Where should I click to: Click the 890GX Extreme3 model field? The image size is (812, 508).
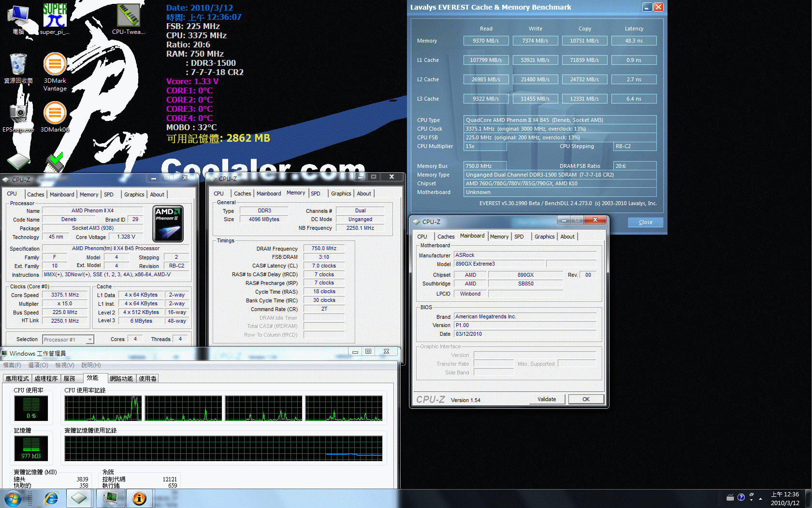(x=500, y=264)
